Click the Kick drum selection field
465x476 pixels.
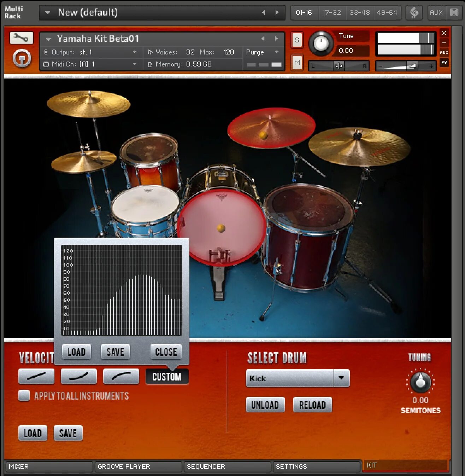pyautogui.click(x=290, y=378)
